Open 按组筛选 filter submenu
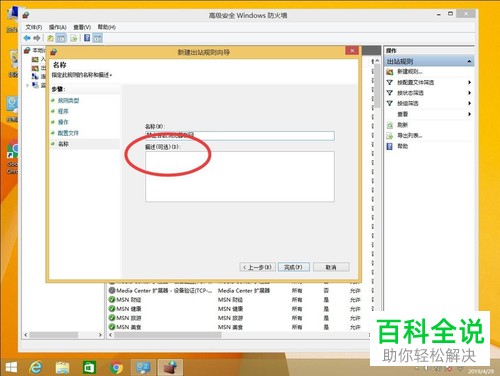This screenshot has height=376, width=500. click(x=408, y=103)
